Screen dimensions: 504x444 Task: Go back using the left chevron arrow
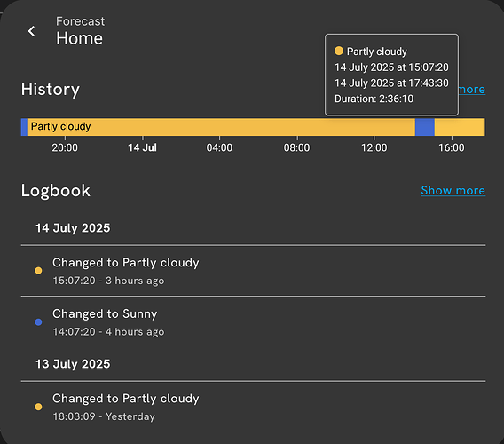coord(32,31)
